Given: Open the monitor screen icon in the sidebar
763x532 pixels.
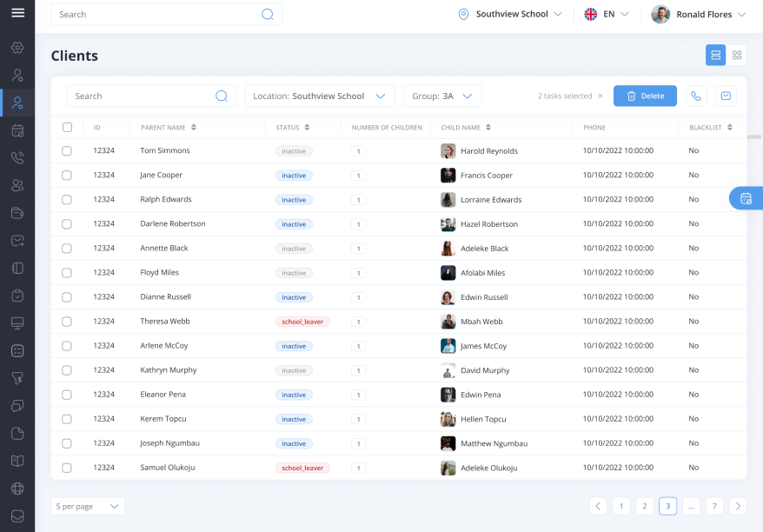Looking at the screenshot, I should [17, 323].
